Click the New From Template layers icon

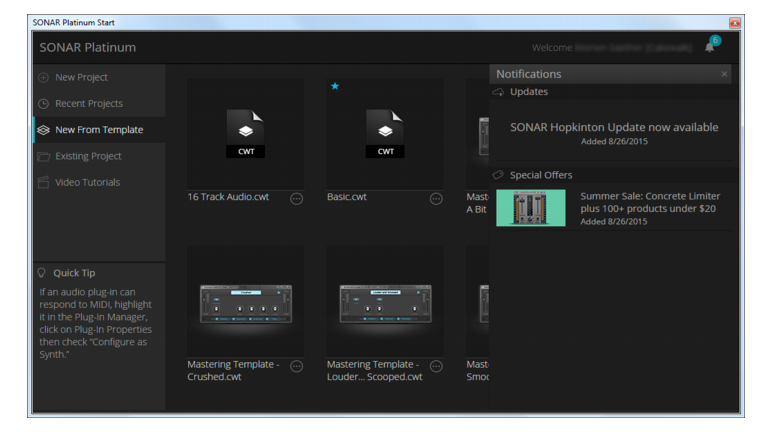click(44, 130)
